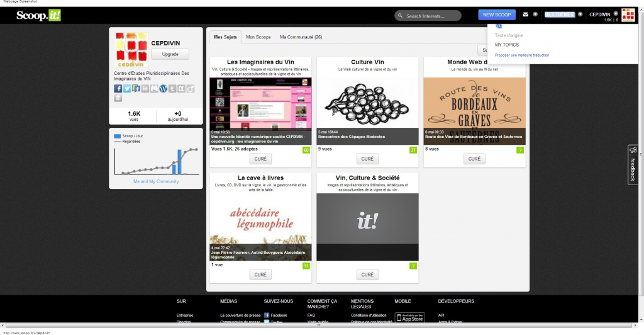Screen dimensions: 644x335
Task: Open the Me and My Community link
Action: click(156, 181)
